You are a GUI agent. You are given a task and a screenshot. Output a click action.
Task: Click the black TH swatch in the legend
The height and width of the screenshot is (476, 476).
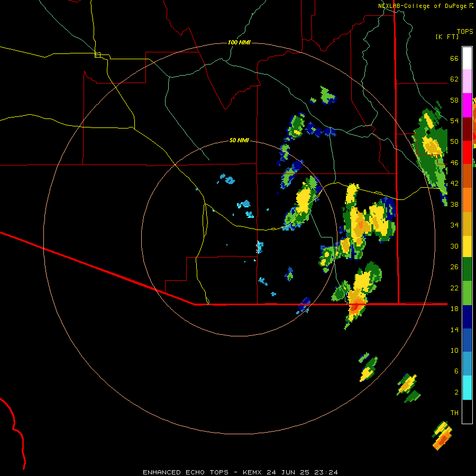click(x=467, y=411)
